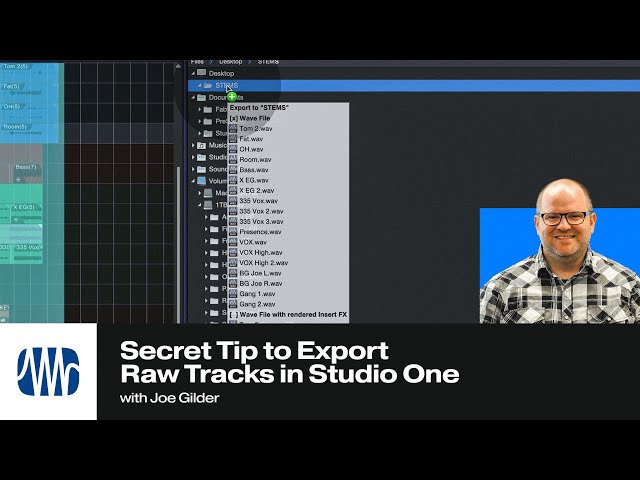Click the Mac drive icon under Volumes
Viewport: 640px width, 480px height.
pyautogui.click(x=208, y=193)
